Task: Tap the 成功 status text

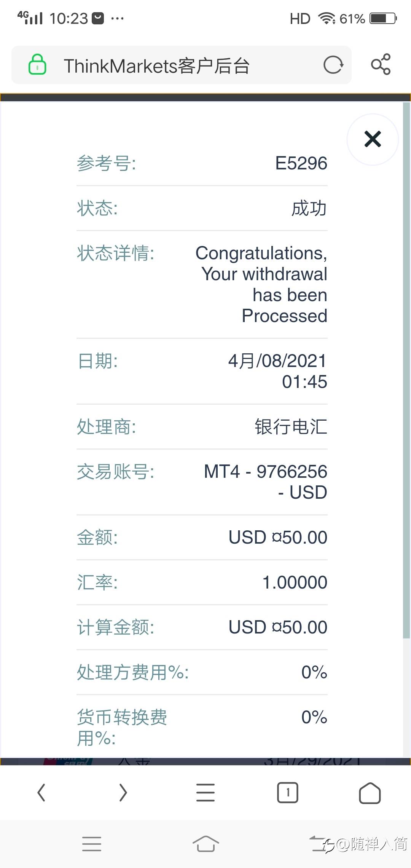Action: tap(309, 209)
